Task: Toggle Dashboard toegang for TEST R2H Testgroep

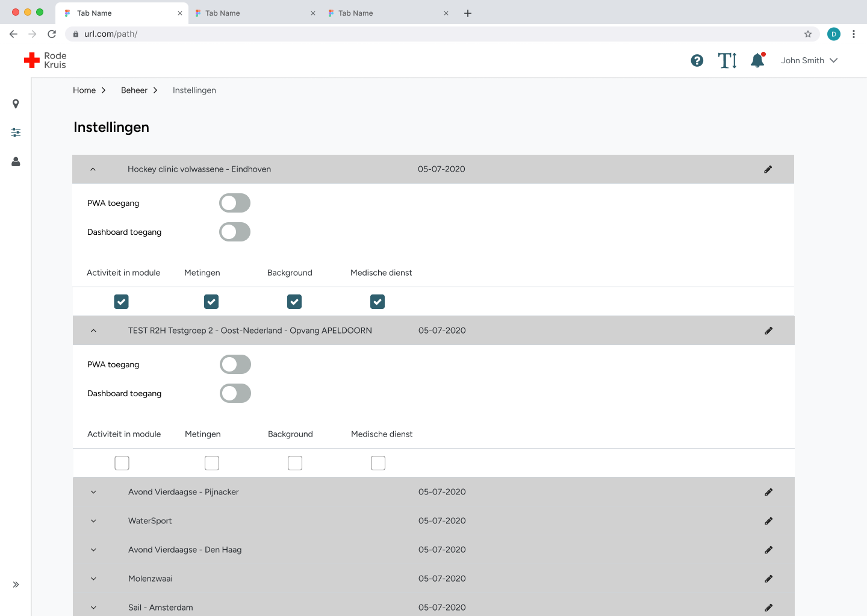Action: (x=235, y=393)
